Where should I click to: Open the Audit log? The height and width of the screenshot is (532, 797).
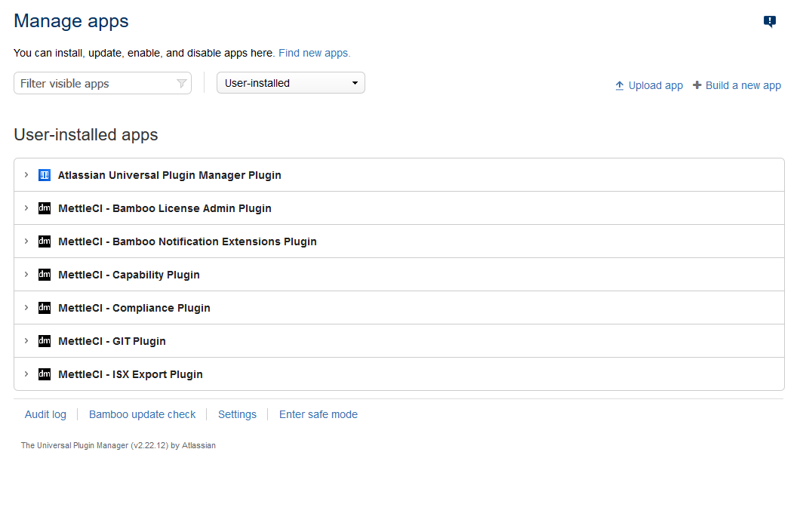click(45, 414)
